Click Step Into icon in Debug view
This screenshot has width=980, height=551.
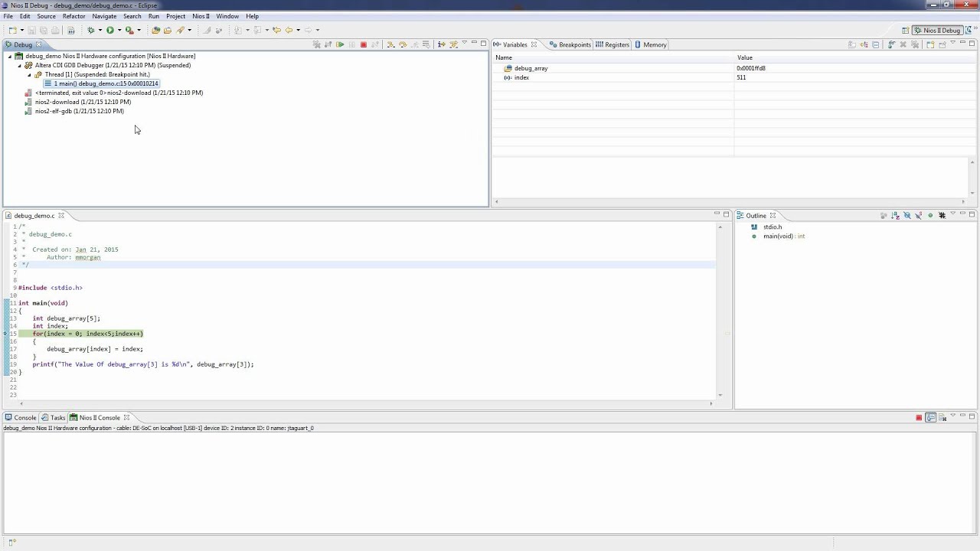click(x=390, y=44)
